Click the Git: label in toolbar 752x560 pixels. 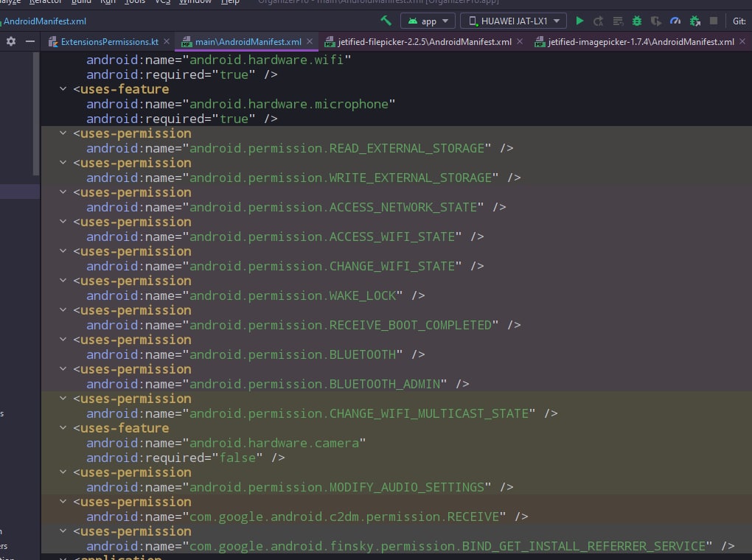pos(739,21)
